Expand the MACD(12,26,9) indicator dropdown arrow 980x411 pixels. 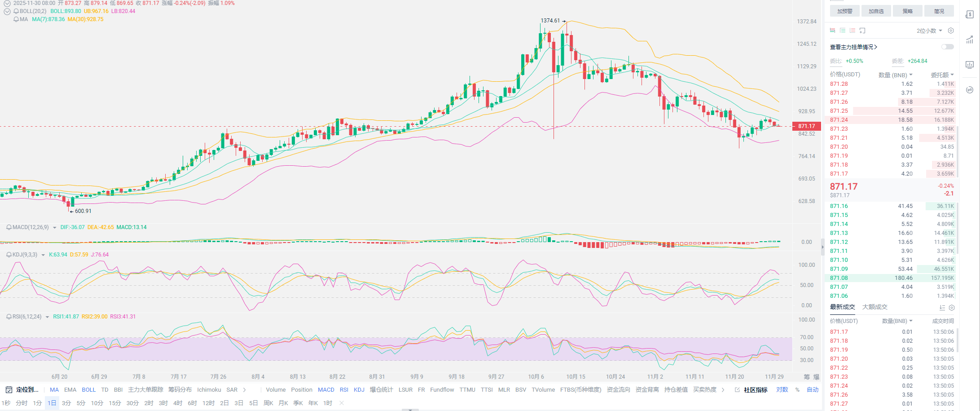click(55, 228)
